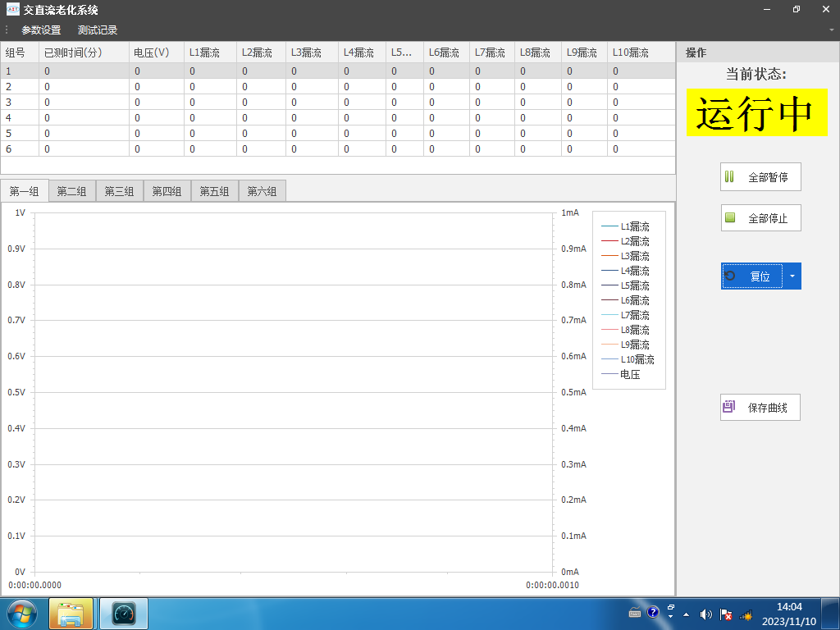
Task: Click the 全部暂停 pause-all button
Action: (760, 177)
